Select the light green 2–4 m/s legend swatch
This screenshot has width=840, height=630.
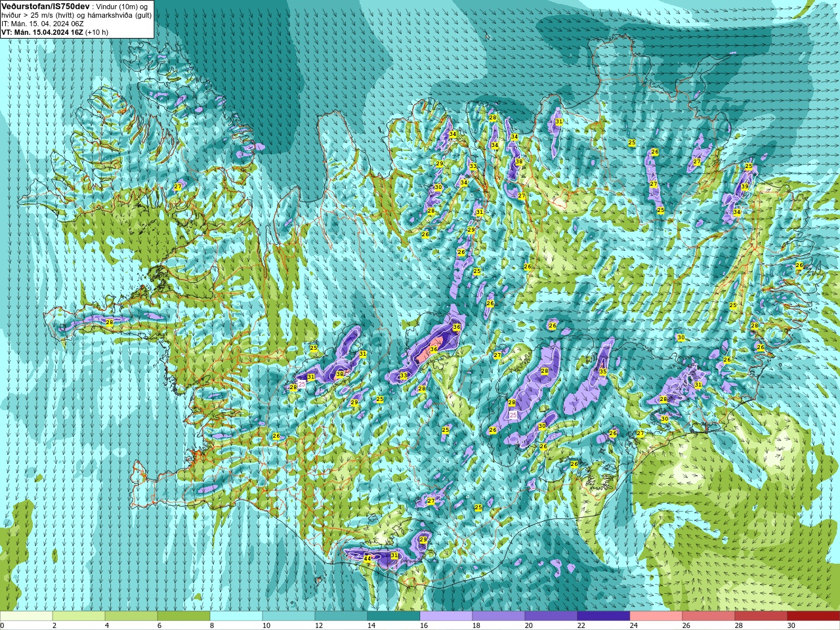(x=79, y=616)
